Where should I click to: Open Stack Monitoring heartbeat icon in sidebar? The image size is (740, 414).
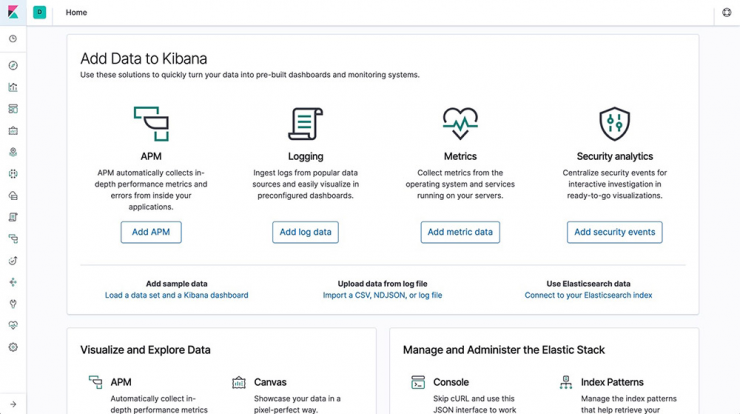[13, 325]
